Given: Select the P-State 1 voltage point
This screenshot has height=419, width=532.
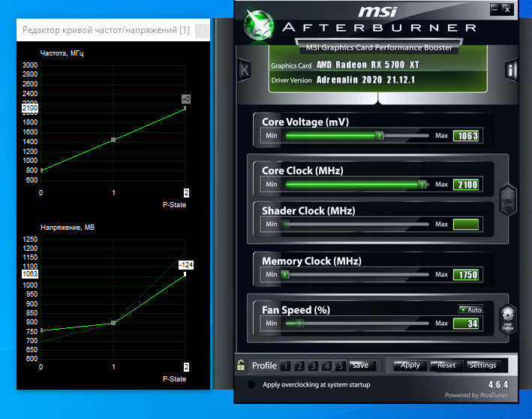Looking at the screenshot, I should (113, 323).
